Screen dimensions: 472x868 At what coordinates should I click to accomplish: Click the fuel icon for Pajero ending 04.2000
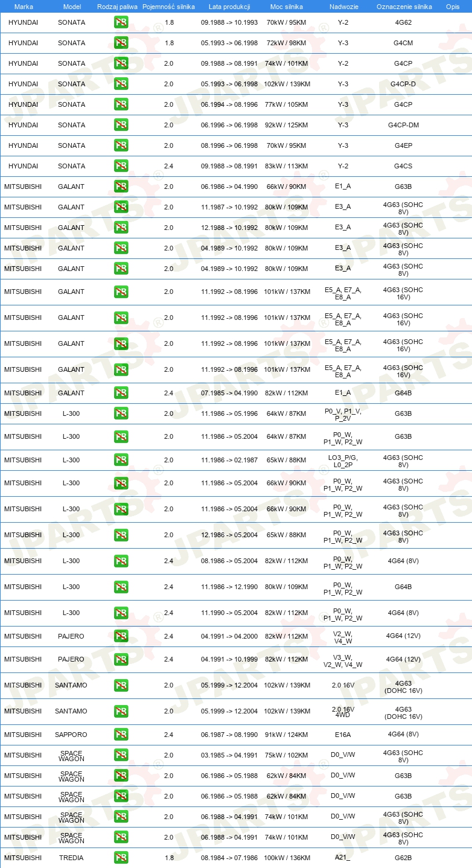click(x=121, y=636)
